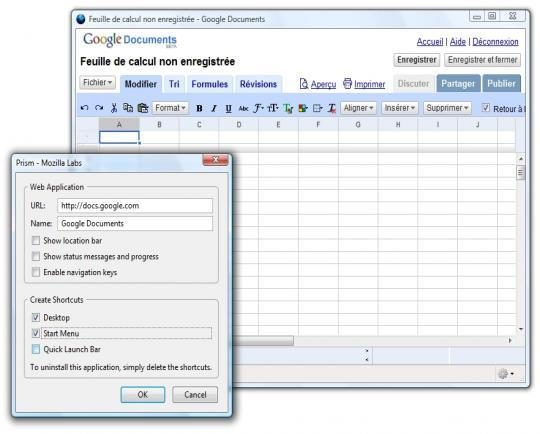Select the Partager tab

tap(458, 84)
